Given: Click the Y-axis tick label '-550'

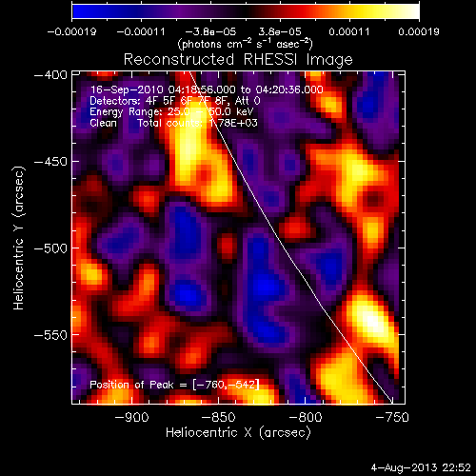Looking at the screenshot, I should click(x=50, y=335).
